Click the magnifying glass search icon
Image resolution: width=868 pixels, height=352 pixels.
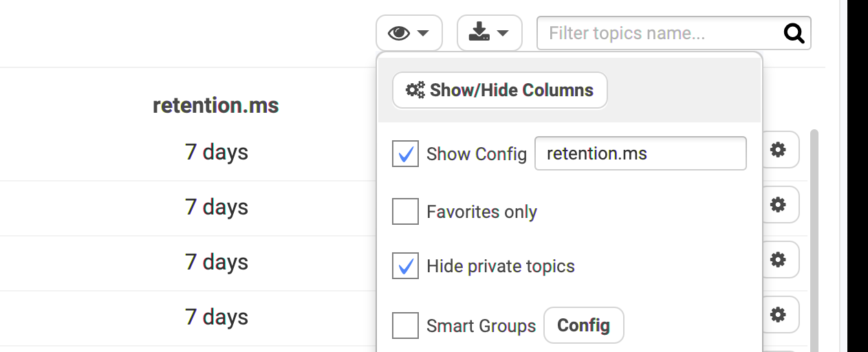[x=794, y=33]
